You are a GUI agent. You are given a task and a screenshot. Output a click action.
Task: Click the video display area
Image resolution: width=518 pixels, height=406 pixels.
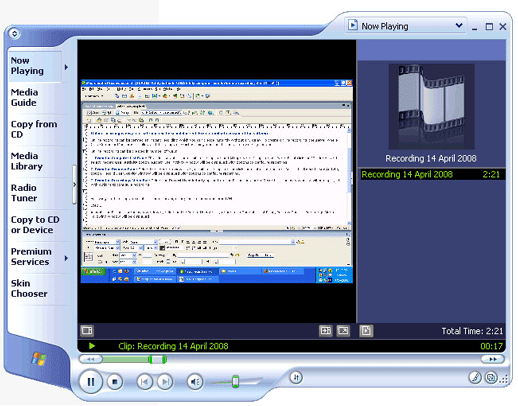(x=217, y=181)
